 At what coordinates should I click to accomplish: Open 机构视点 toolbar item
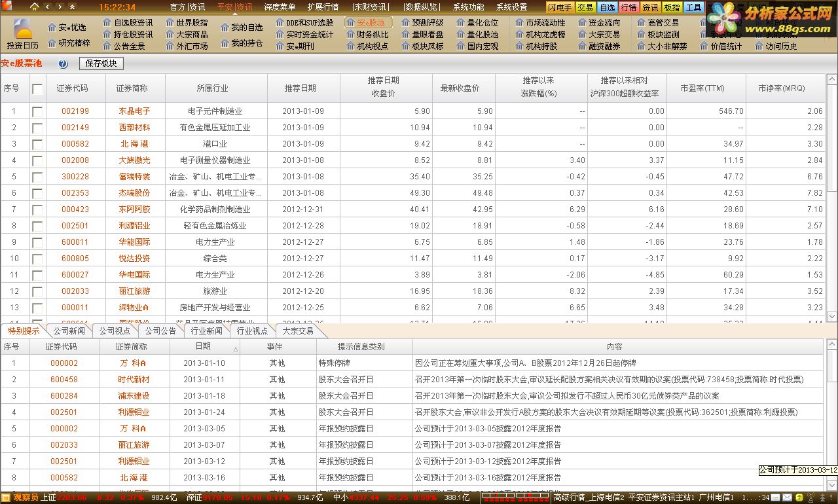pyautogui.click(x=367, y=46)
